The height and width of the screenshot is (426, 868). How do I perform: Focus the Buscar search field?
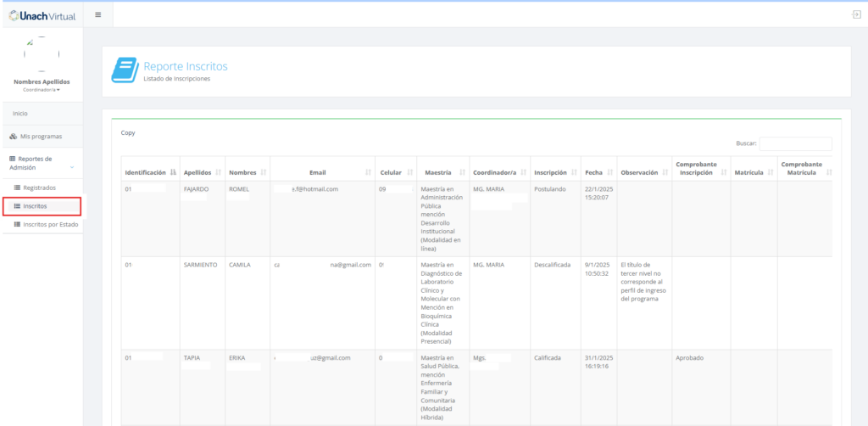tap(795, 144)
